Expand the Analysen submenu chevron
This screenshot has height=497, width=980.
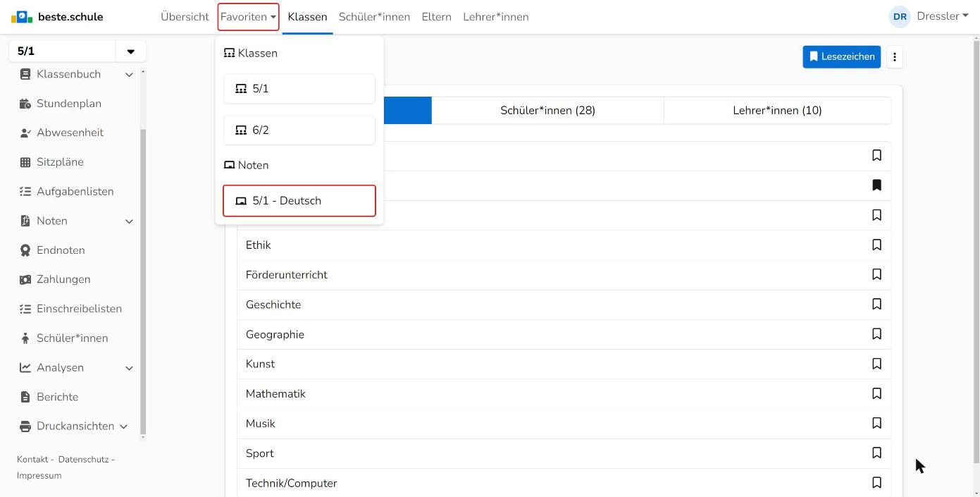(x=129, y=368)
